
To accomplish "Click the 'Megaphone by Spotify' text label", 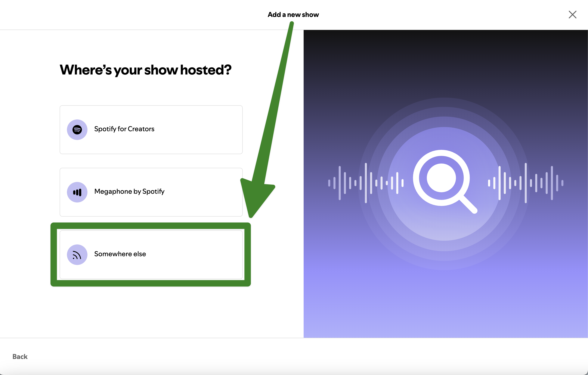I will pos(129,191).
